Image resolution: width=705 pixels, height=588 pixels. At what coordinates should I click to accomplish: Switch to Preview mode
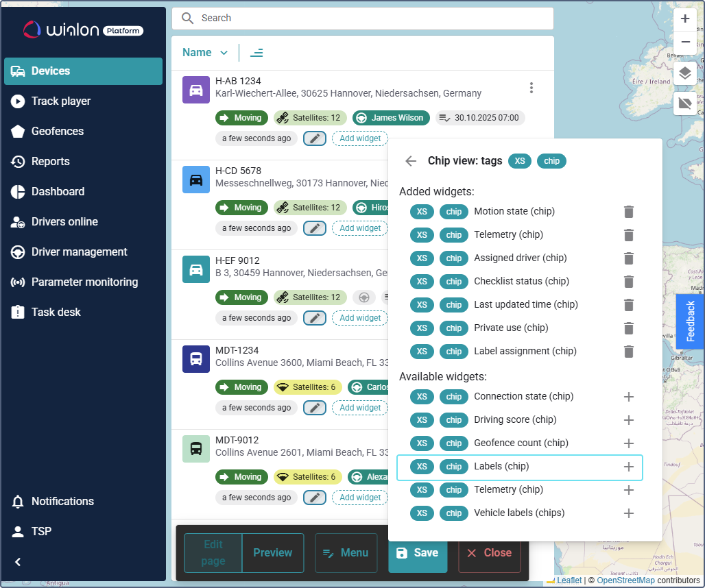[x=272, y=552]
